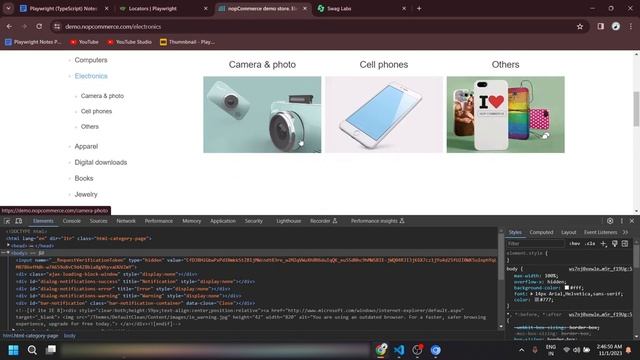Open the tab search dropdown arrow

[8, 9]
